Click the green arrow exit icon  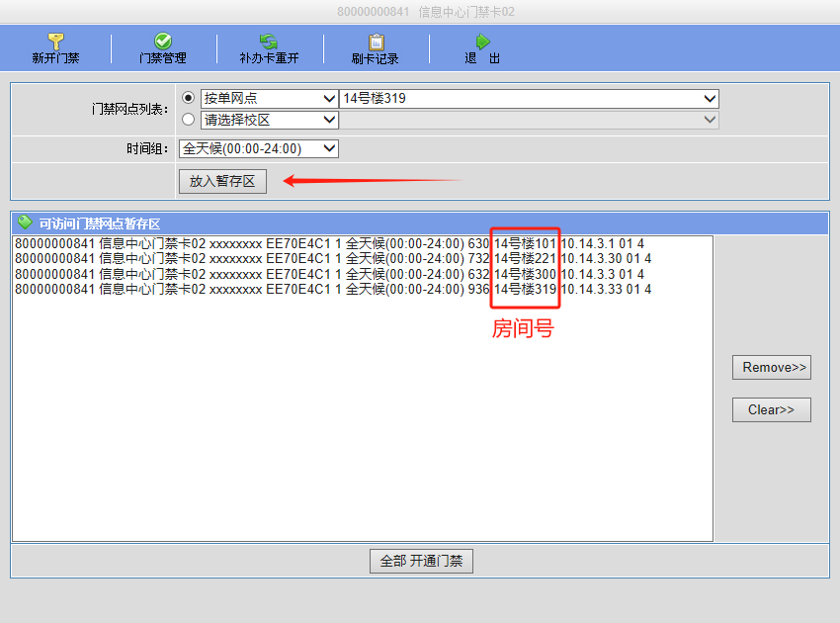tap(482, 42)
